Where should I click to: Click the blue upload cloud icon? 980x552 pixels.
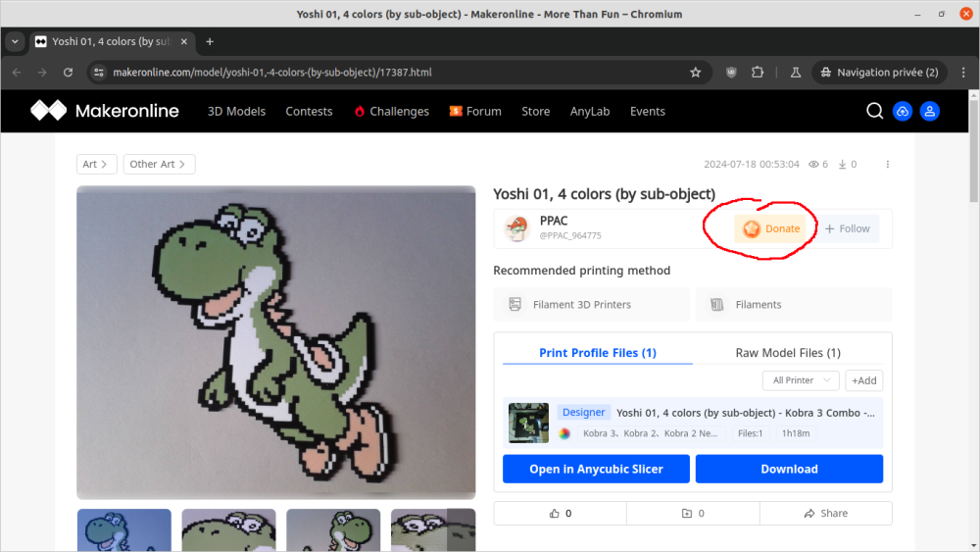click(902, 111)
